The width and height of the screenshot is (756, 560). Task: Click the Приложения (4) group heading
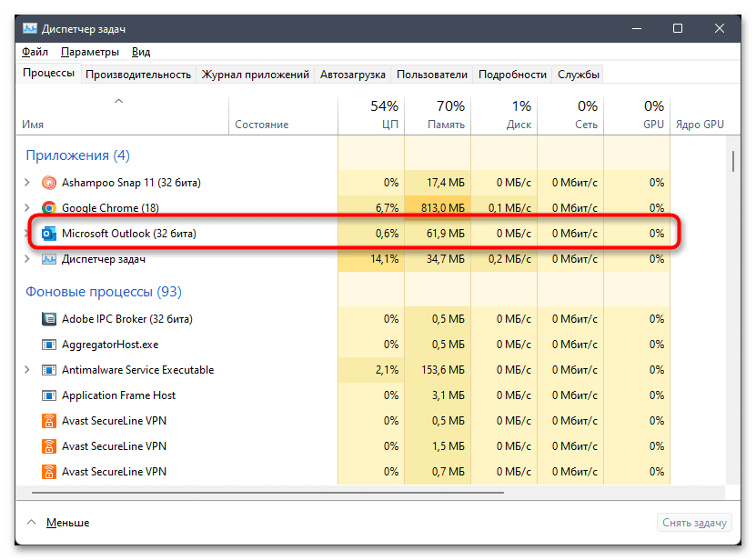coord(77,155)
